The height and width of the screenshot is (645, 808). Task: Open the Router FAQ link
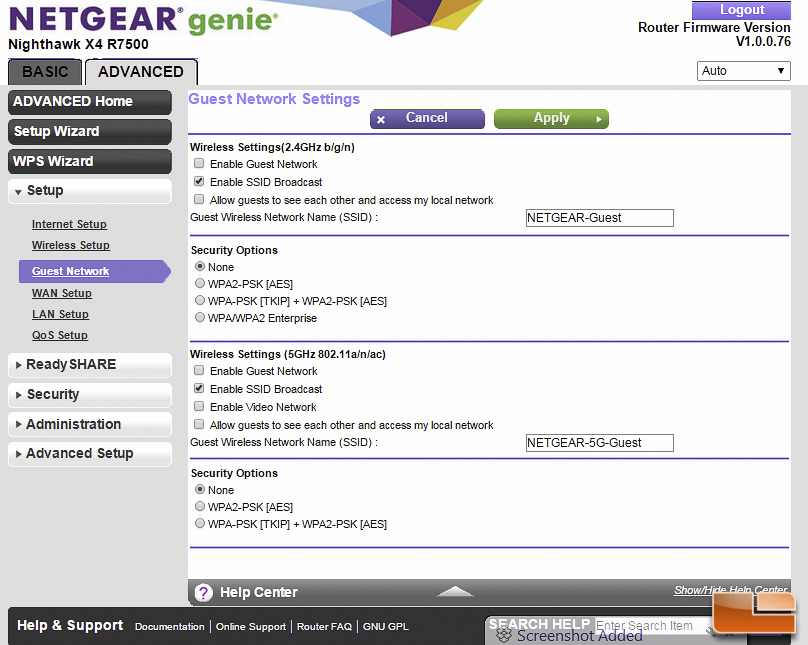tap(324, 626)
